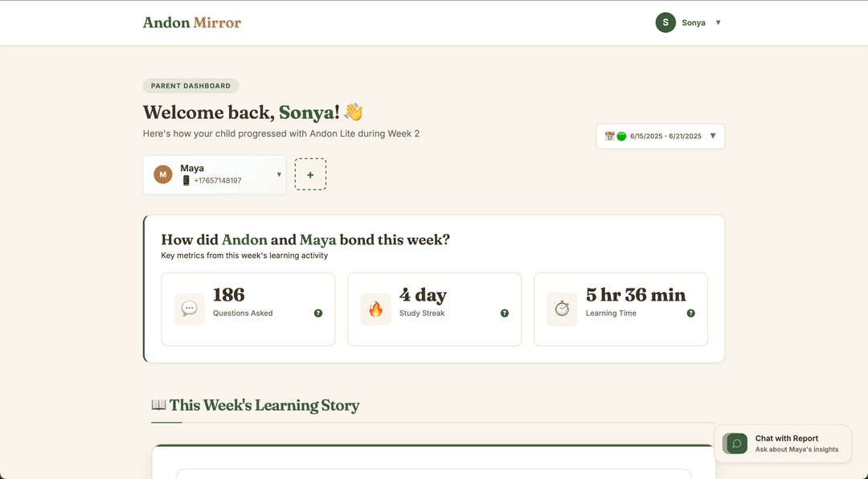
Task: Click the question mark tooltip beside Study Streak
Action: point(504,313)
